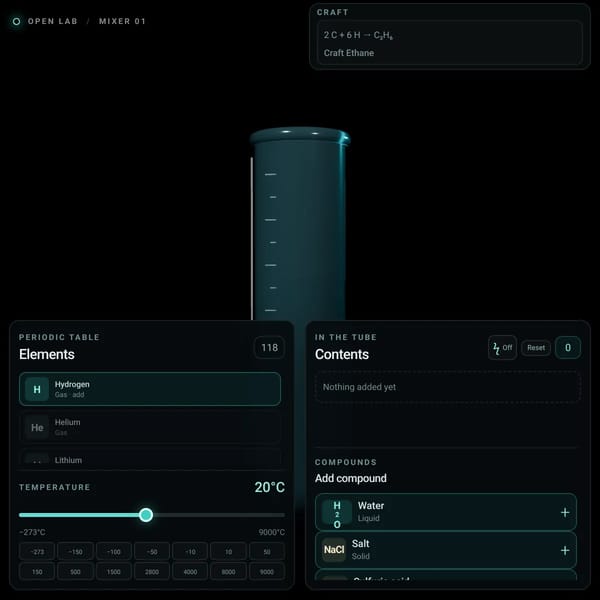This screenshot has width=600, height=600.
Task: Click the Hydrogen H symbol tile
Action: [x=37, y=389]
